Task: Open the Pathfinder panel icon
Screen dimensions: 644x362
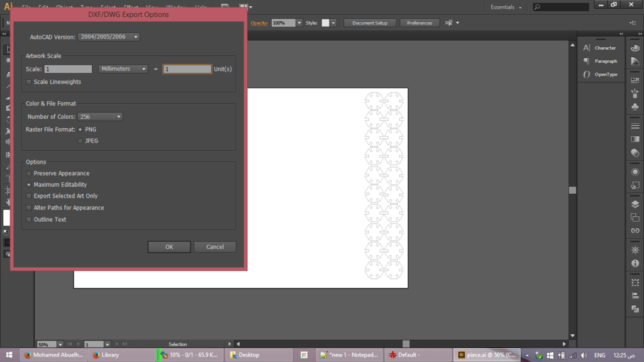Action: tap(635, 309)
